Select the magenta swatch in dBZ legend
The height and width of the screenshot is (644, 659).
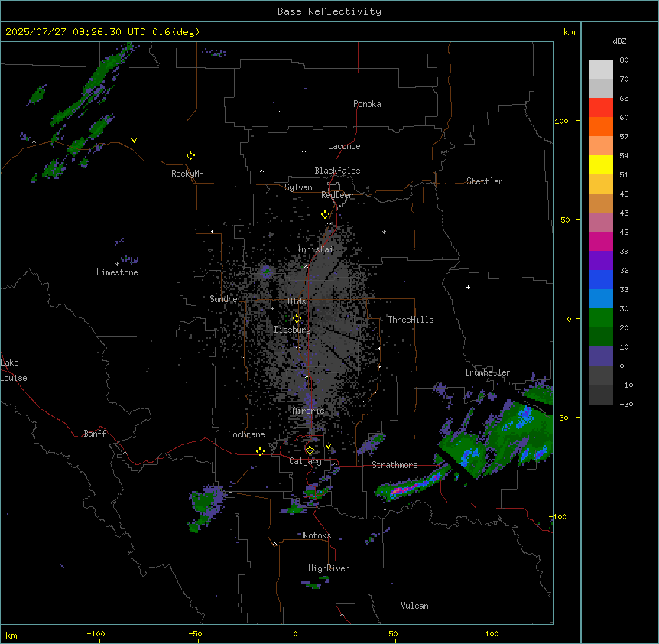[x=601, y=241]
